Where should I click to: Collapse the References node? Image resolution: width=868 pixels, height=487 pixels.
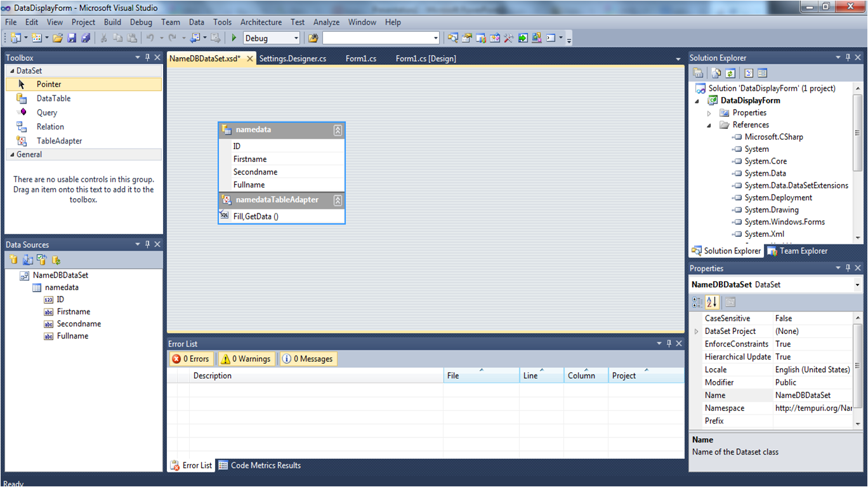(709, 125)
